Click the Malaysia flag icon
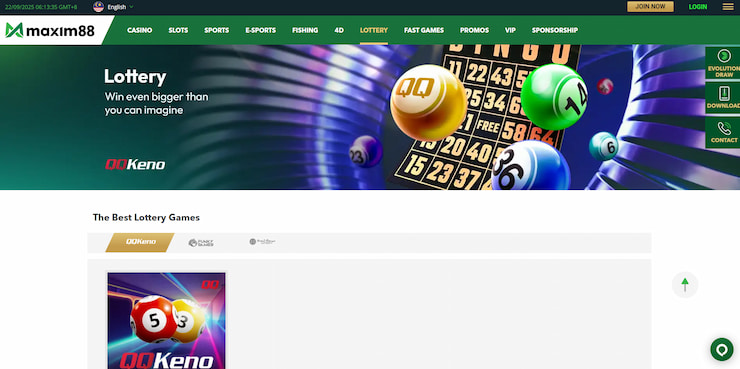This screenshot has height=369, width=740. [98, 7]
